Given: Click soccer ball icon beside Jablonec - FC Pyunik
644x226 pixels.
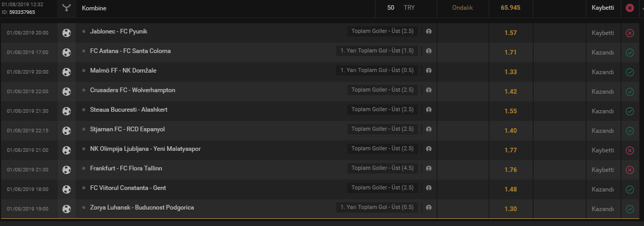Looking at the screenshot, I should coord(66,32).
